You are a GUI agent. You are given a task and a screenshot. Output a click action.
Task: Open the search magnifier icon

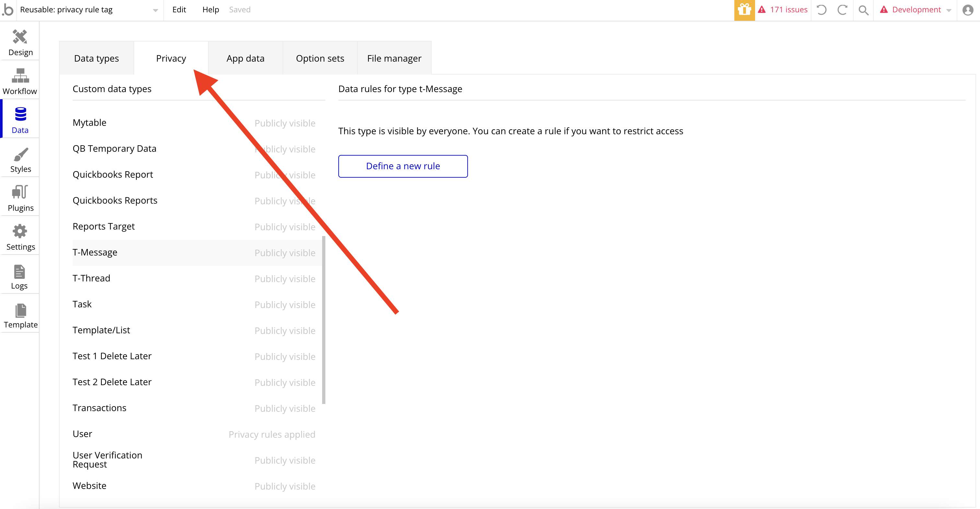pos(863,10)
